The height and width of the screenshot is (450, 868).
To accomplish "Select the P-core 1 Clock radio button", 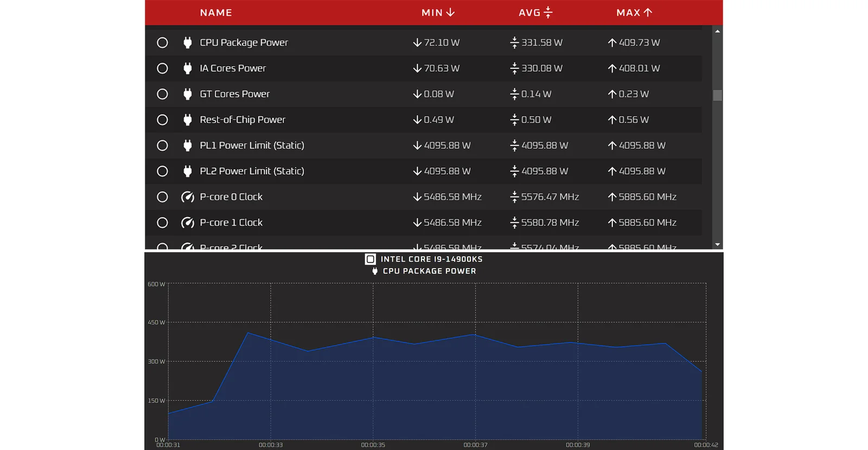I will (162, 223).
